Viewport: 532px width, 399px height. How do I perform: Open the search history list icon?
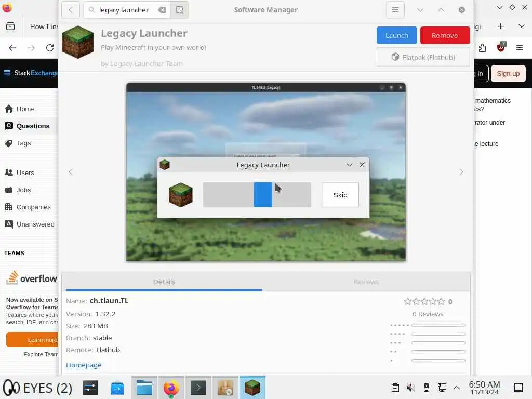pos(179,10)
